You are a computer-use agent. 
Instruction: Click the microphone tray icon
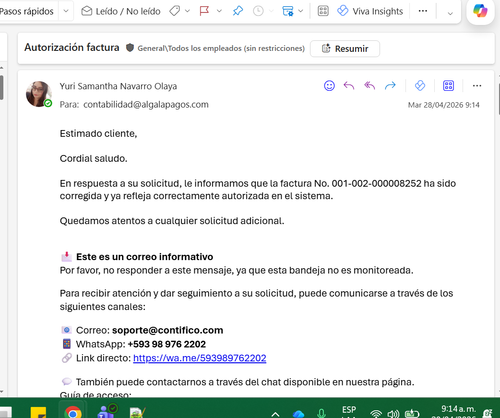[x=321, y=414]
